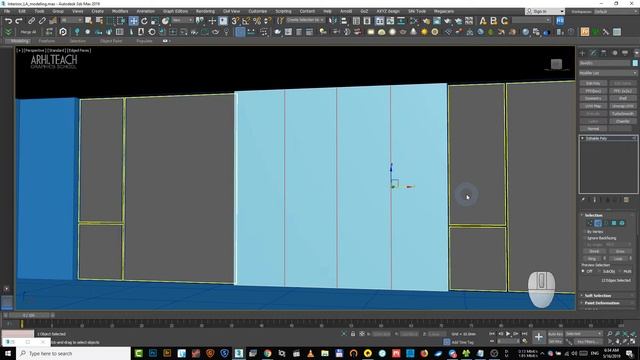This screenshot has height=360, width=640.
Task: Open the reference coordinate system dropdown
Action: click(x=182, y=20)
